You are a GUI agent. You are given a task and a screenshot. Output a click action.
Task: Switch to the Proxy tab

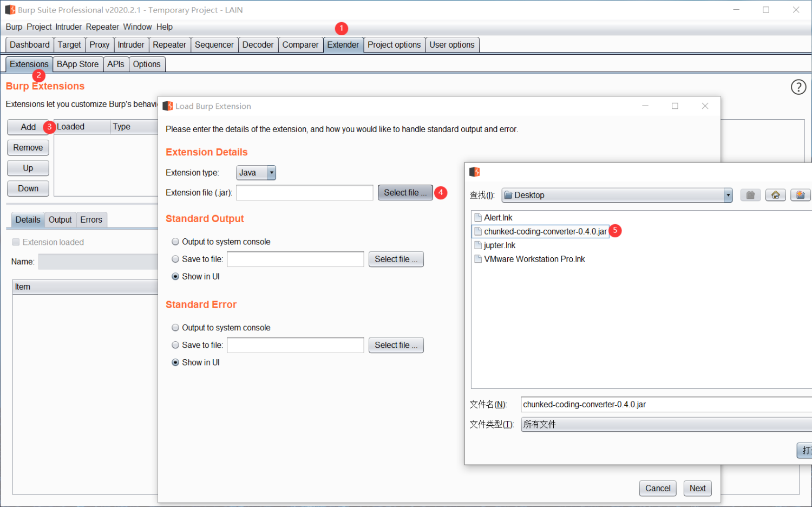coord(100,44)
